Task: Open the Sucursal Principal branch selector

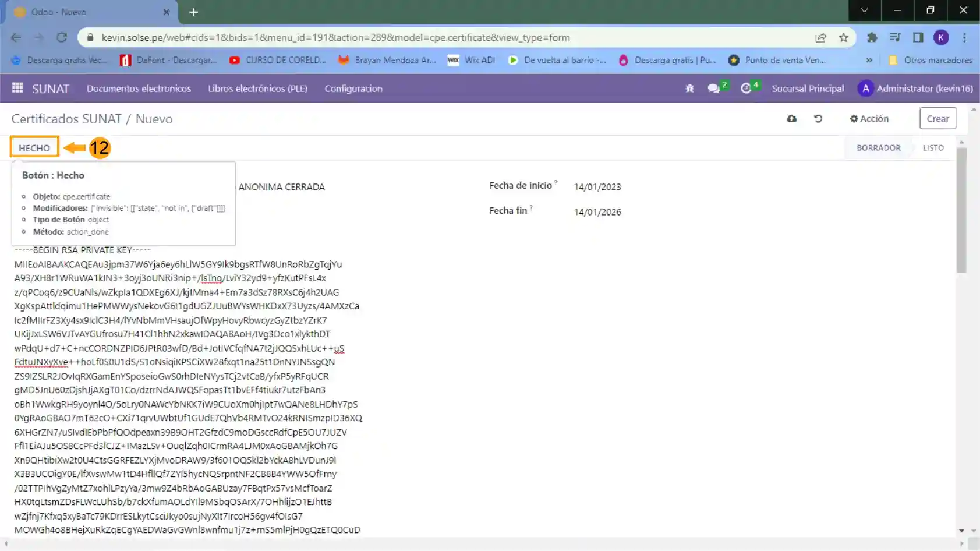Action: [808, 89]
